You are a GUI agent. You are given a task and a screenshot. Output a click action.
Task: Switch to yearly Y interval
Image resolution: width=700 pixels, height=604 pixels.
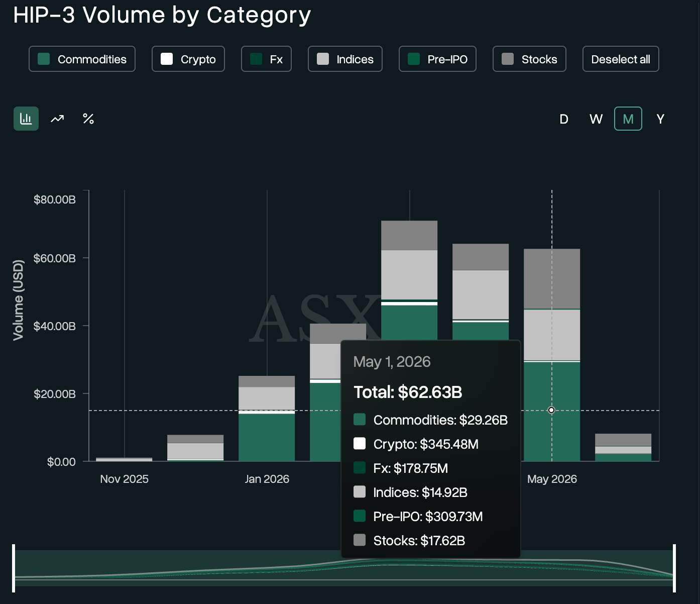pos(660,119)
